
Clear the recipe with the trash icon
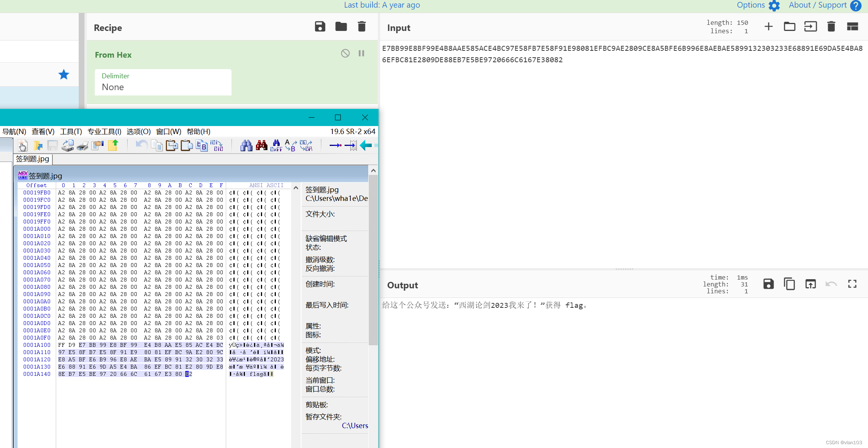tap(361, 27)
